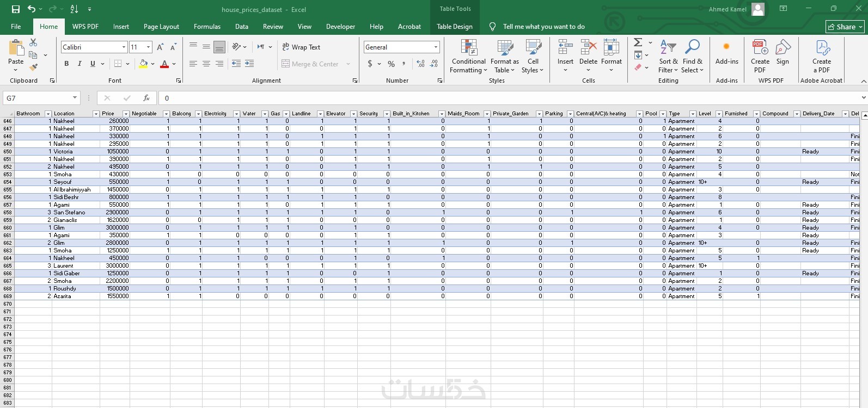Switch to the Page Layout tab
The height and width of the screenshot is (408, 868).
pos(161,27)
